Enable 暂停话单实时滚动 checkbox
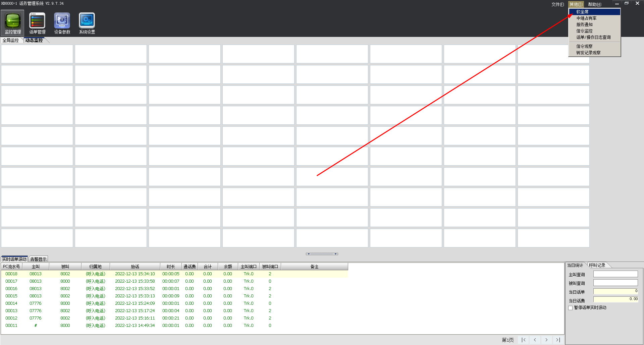644x345 pixels. [571, 308]
